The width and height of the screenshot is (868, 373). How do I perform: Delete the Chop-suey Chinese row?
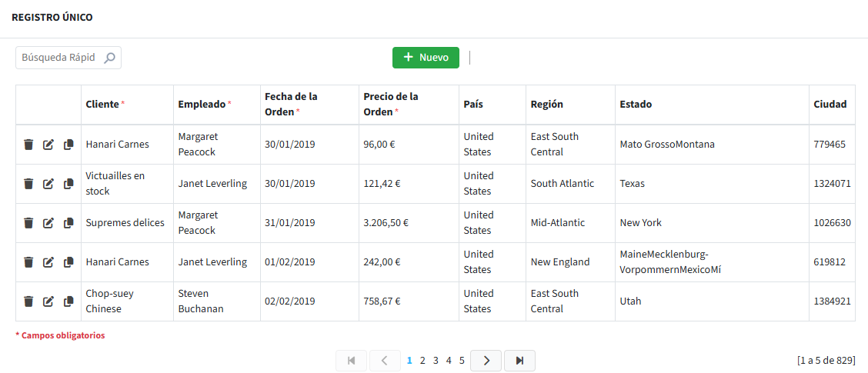(x=28, y=301)
